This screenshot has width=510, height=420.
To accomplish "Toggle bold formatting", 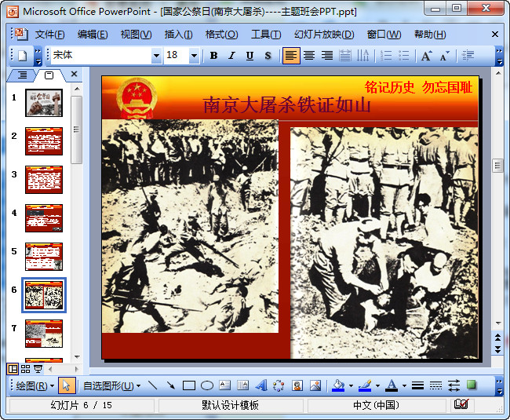I will click(x=213, y=56).
